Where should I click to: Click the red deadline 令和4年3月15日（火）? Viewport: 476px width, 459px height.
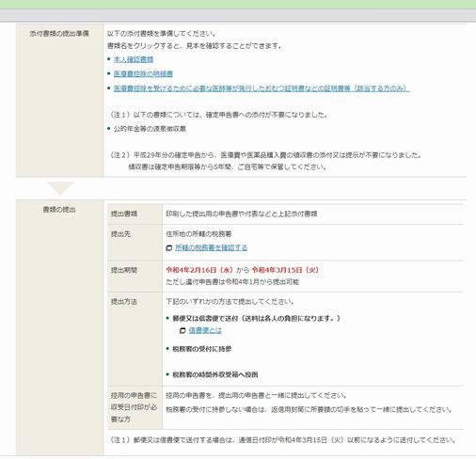tap(285, 270)
